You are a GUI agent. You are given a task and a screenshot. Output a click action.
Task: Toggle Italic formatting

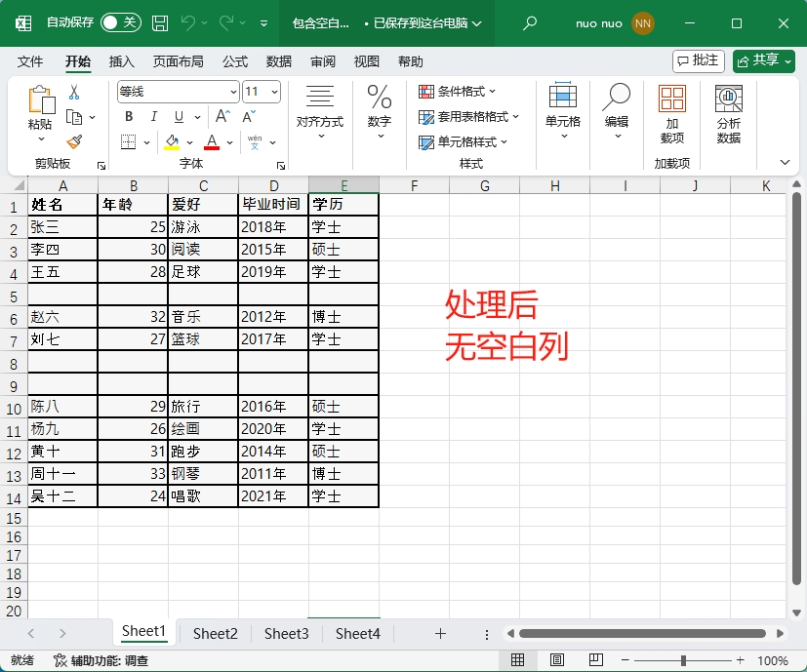coord(152,117)
